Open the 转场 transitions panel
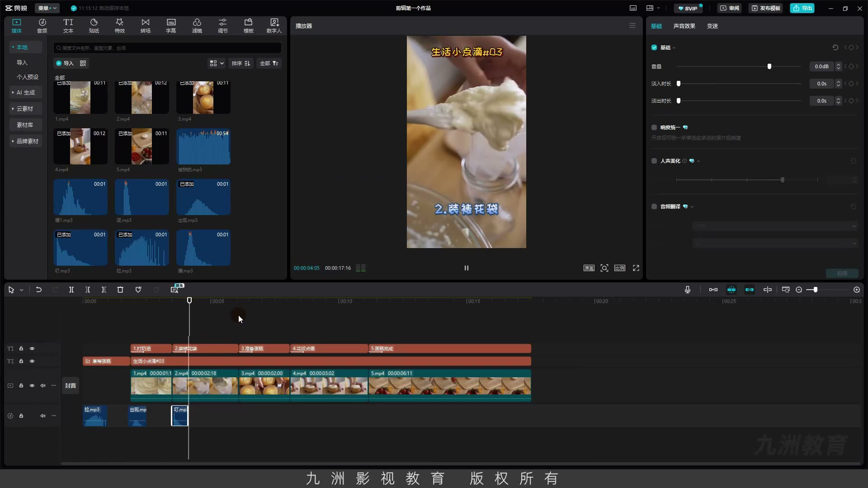 pos(145,26)
